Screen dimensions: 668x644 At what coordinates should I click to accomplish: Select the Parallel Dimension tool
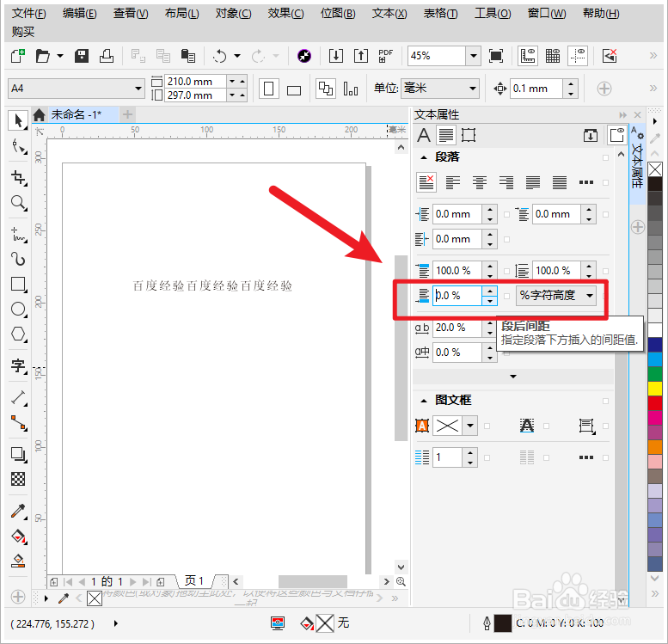[x=18, y=397]
